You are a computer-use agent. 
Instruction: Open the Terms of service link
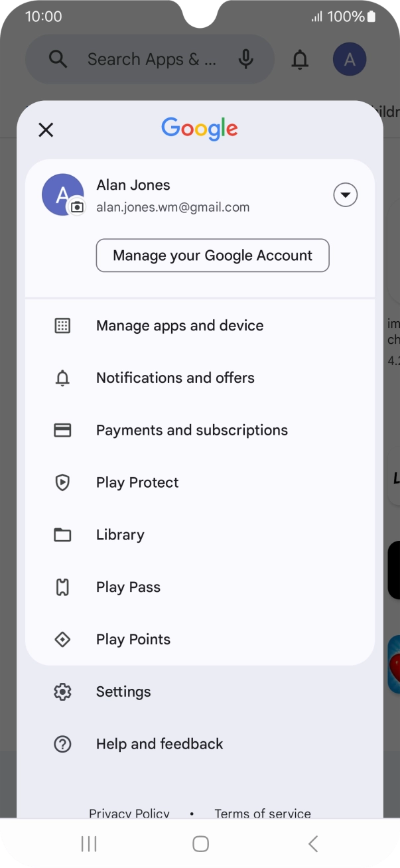(x=263, y=813)
